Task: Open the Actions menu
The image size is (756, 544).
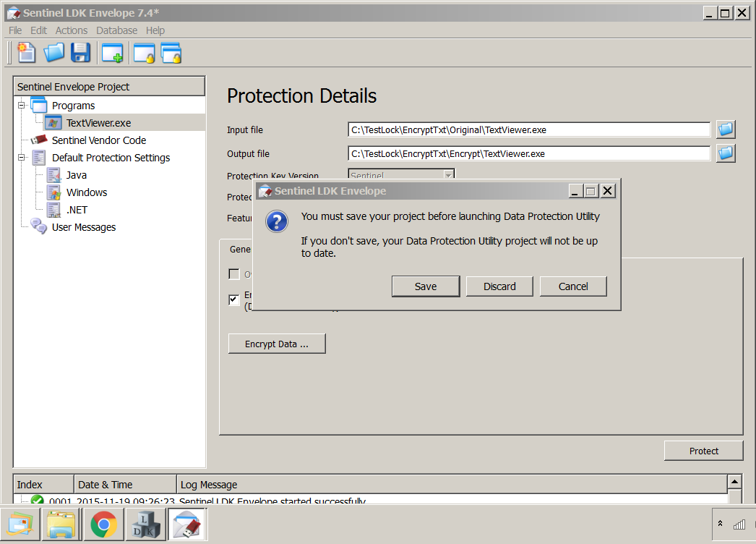Action: click(x=71, y=30)
